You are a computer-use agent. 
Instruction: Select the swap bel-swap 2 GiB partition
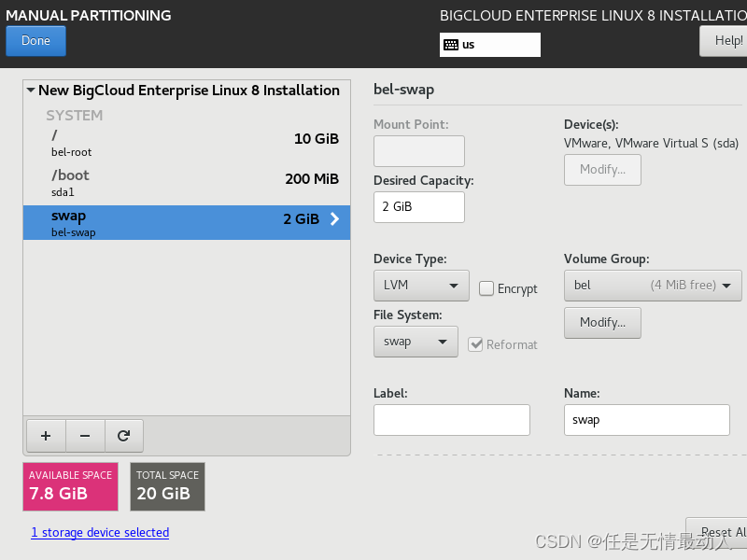(x=187, y=222)
